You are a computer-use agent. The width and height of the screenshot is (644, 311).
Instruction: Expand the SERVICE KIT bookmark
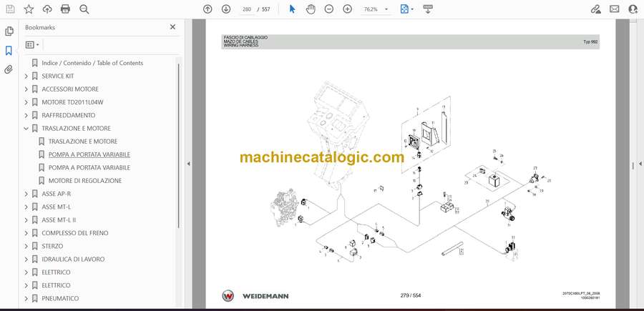[x=26, y=76]
